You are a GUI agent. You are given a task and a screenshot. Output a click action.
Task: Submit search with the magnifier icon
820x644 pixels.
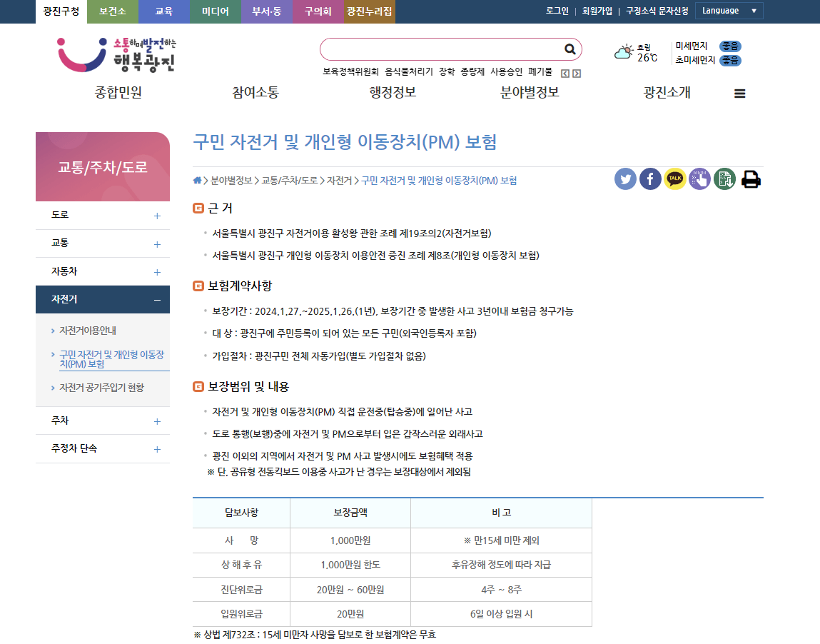(570, 49)
